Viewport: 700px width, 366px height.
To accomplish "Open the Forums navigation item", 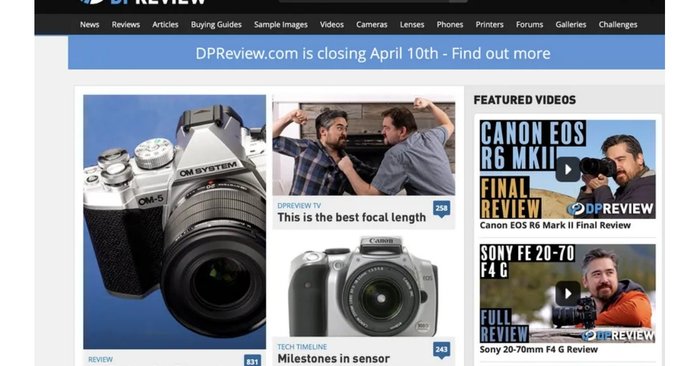I will [x=529, y=25].
